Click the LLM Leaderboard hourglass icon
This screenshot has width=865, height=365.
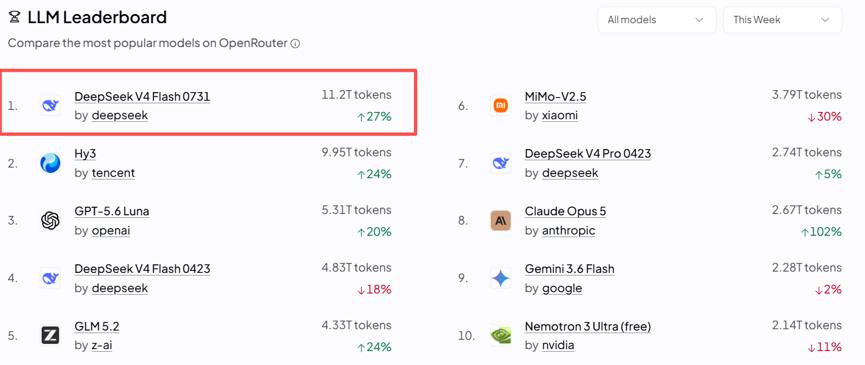(14, 18)
